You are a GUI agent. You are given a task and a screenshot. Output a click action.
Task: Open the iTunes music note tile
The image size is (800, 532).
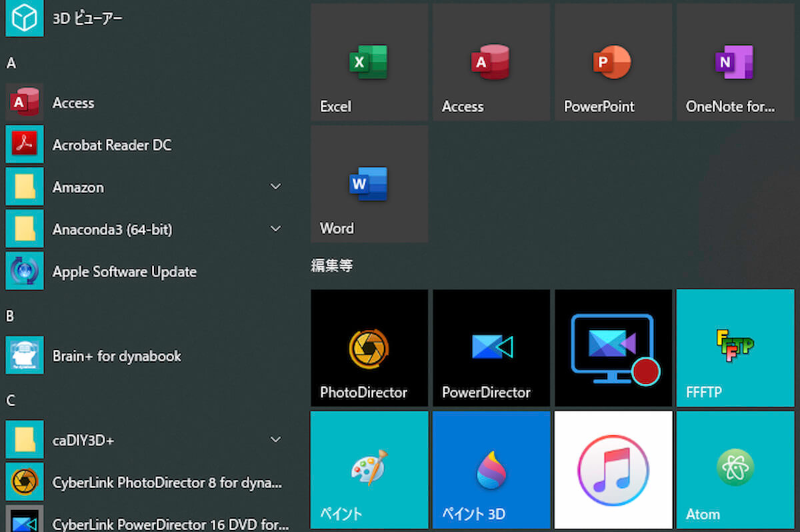pos(613,470)
